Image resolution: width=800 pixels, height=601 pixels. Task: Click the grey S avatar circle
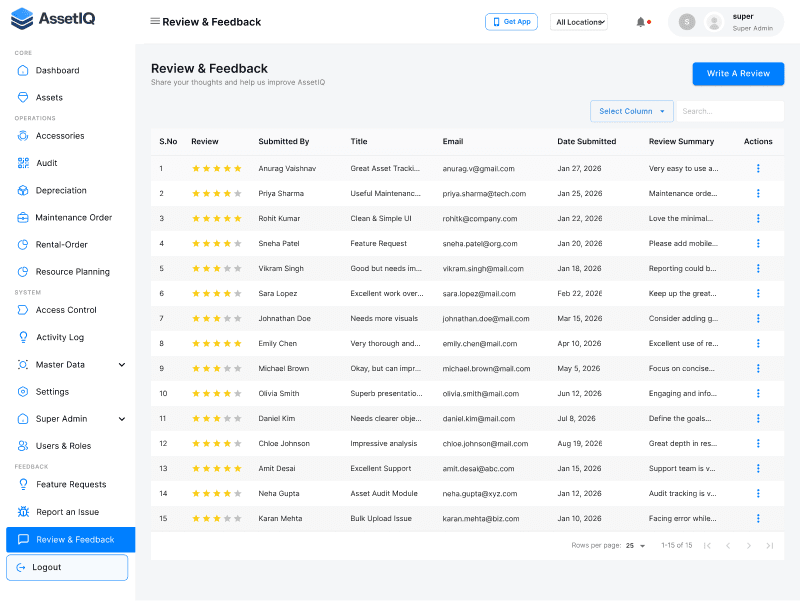point(687,22)
